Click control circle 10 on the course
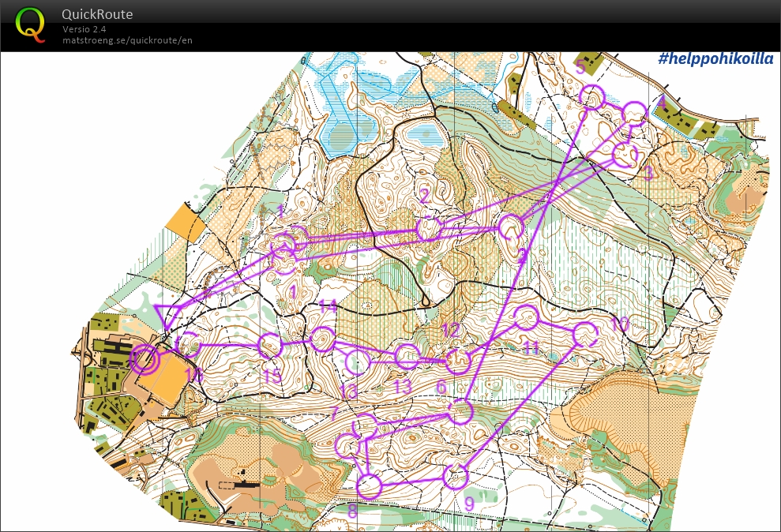781x532 pixels. point(585,335)
